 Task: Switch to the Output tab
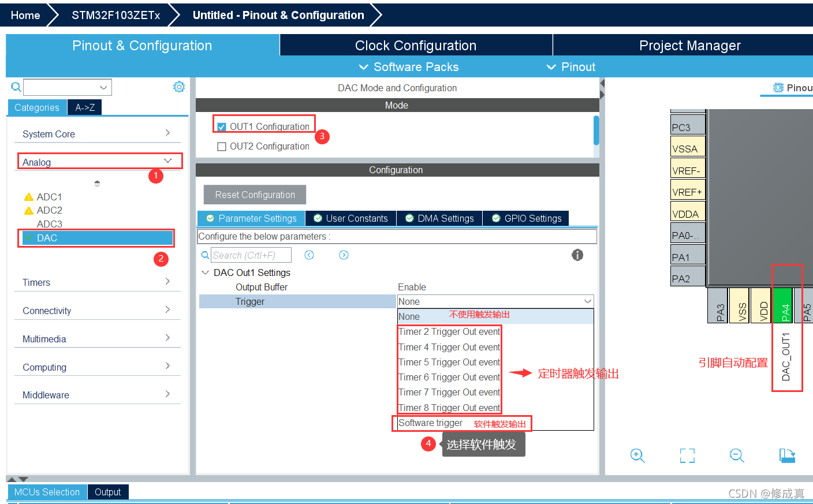pyautogui.click(x=108, y=492)
